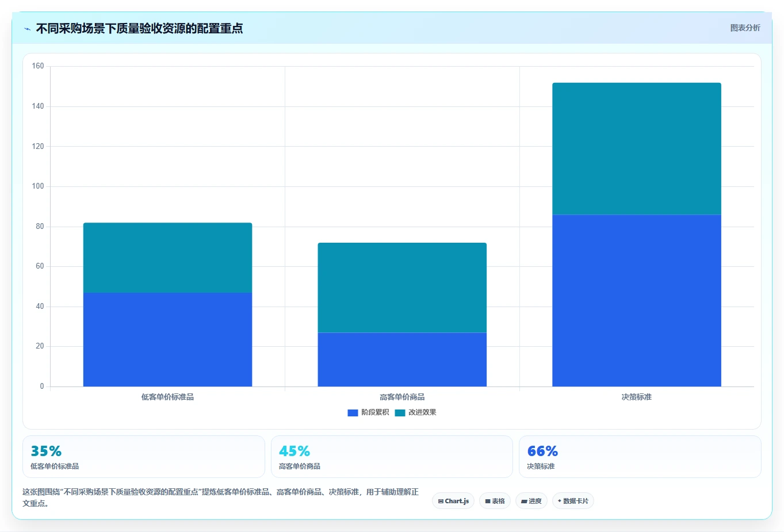
Task: Click the y-axis value 120
Action: coord(38,146)
